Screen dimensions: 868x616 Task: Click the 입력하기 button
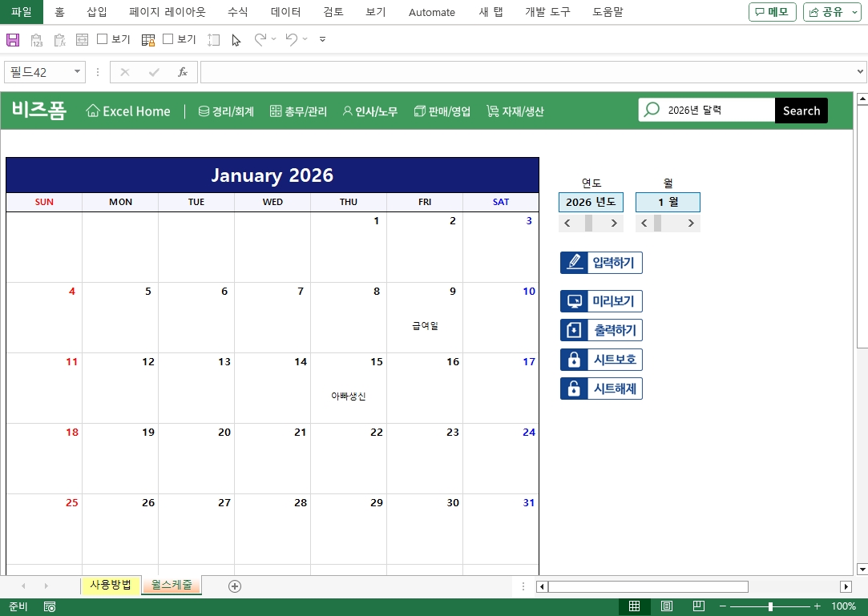tap(601, 262)
